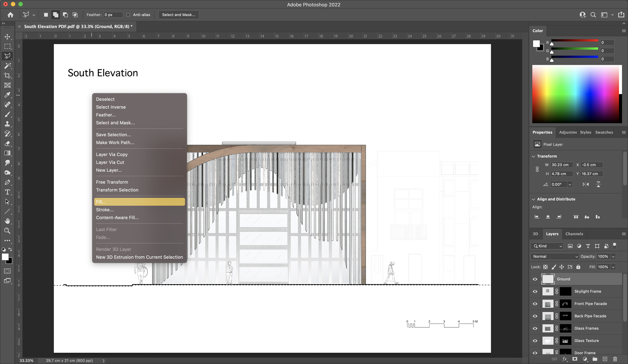Hide the Ground layer

(x=535, y=279)
